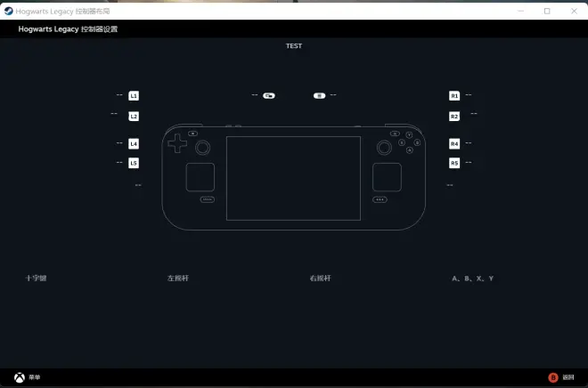
Task: Select the left joystick on the diagram
Action: tap(203, 148)
